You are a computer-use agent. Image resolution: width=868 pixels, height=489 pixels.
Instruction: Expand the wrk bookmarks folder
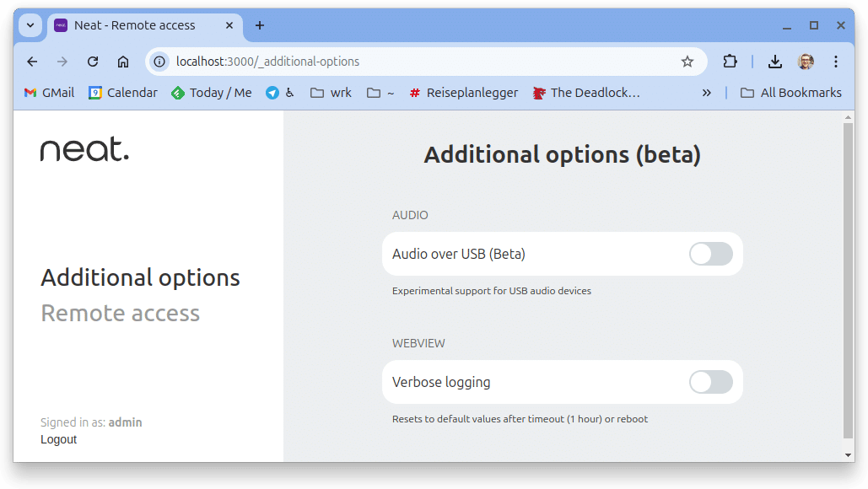click(x=331, y=93)
